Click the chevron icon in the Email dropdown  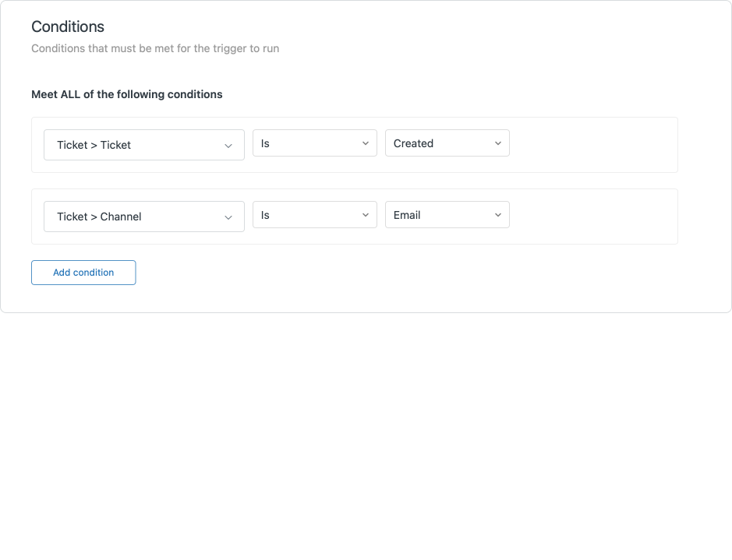(498, 215)
